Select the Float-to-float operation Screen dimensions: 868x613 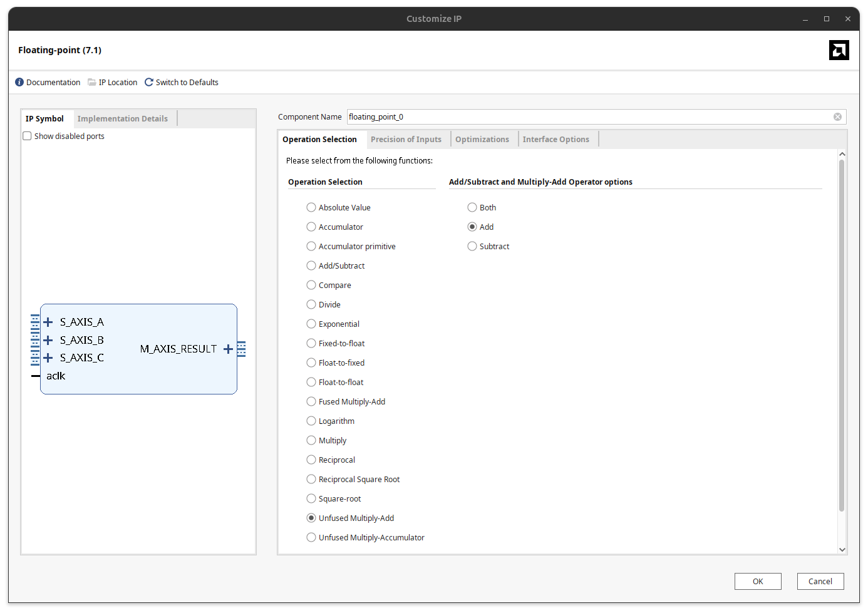point(311,382)
